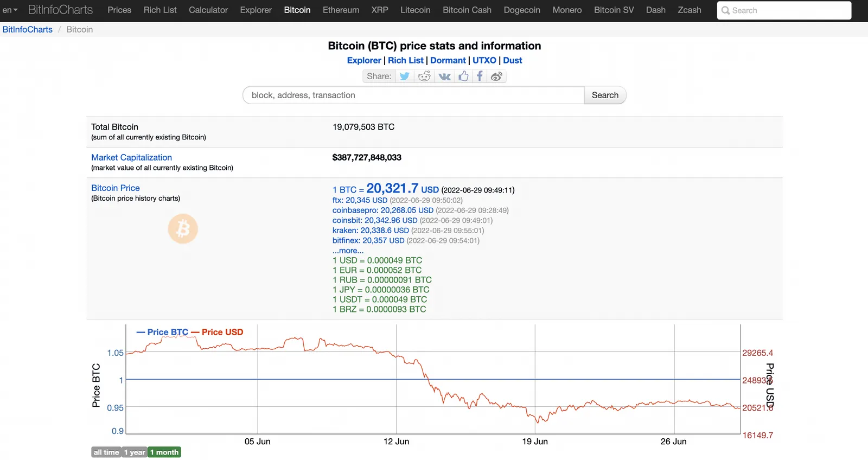Click '1 BRZ = 0.0000093 BTC' text
This screenshot has width=868, height=460.
(x=379, y=309)
